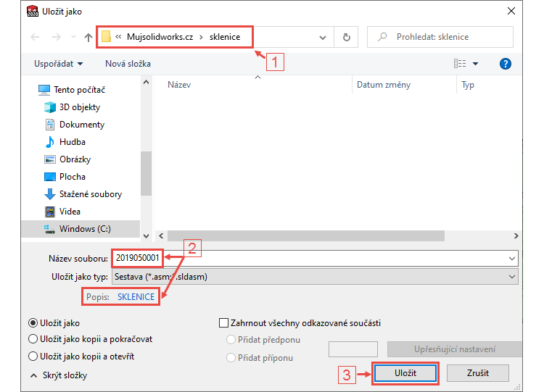The width and height of the screenshot is (544, 392).
Task: Click the view layout icon
Action: coord(460,64)
